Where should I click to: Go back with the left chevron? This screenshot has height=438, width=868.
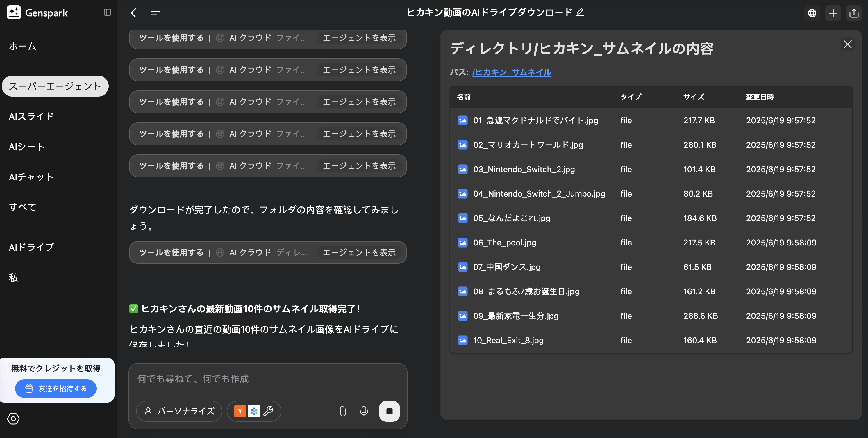[134, 13]
